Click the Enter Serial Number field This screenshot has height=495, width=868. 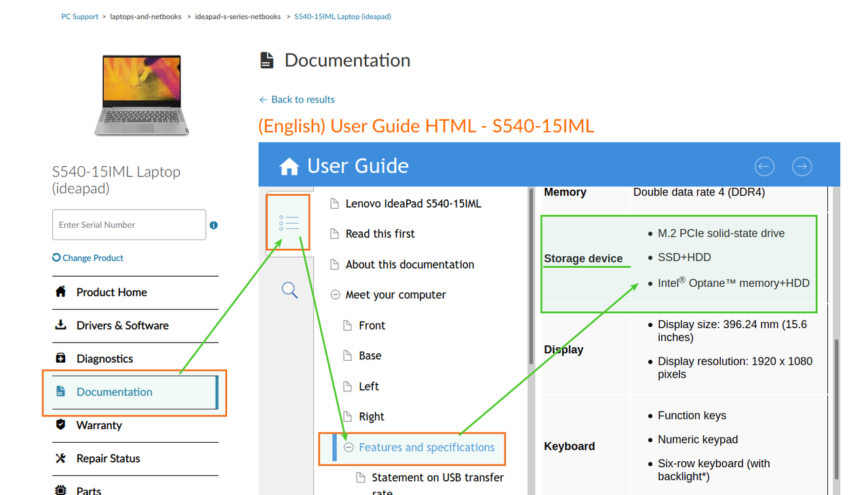pos(129,224)
